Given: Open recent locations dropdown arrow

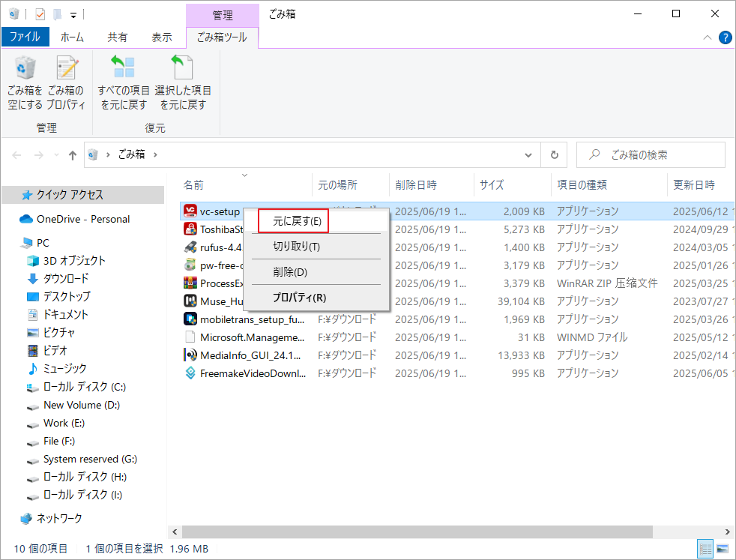Looking at the screenshot, I should pyautogui.click(x=56, y=155).
